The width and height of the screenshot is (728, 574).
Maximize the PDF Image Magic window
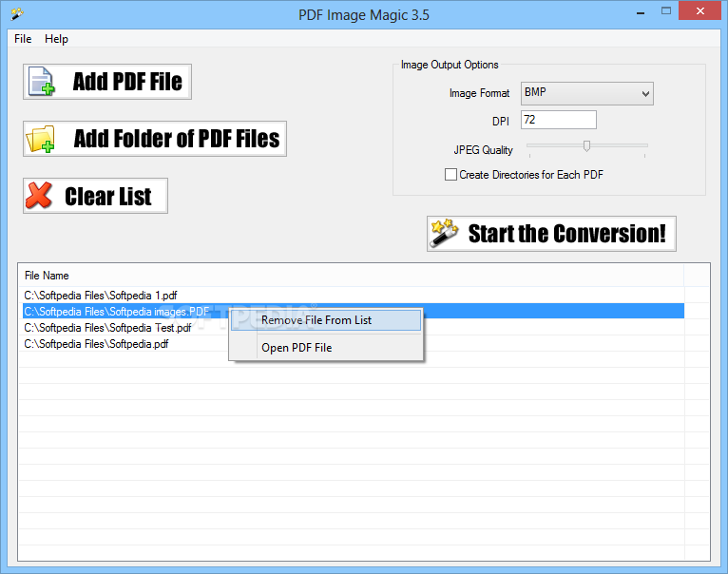[666, 11]
